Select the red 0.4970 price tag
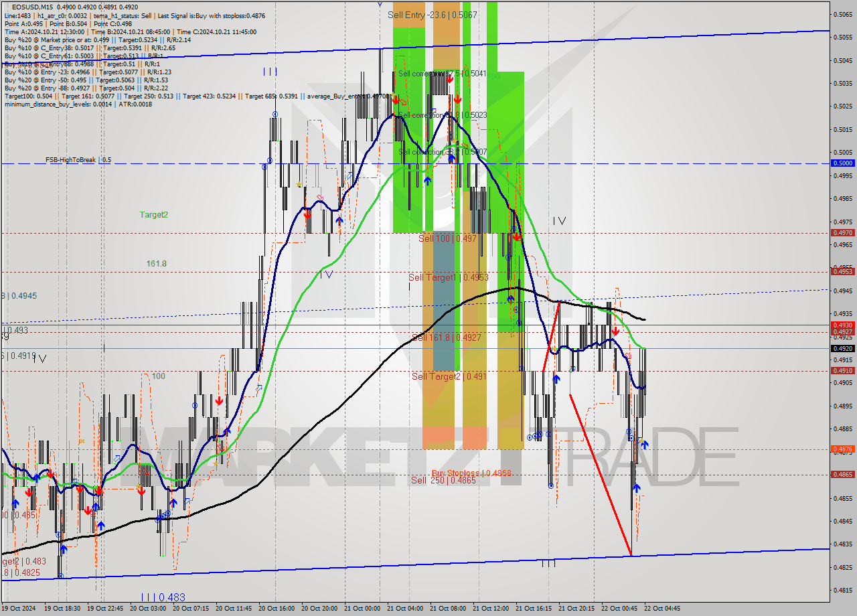This screenshot has width=857, height=616. 842,232
